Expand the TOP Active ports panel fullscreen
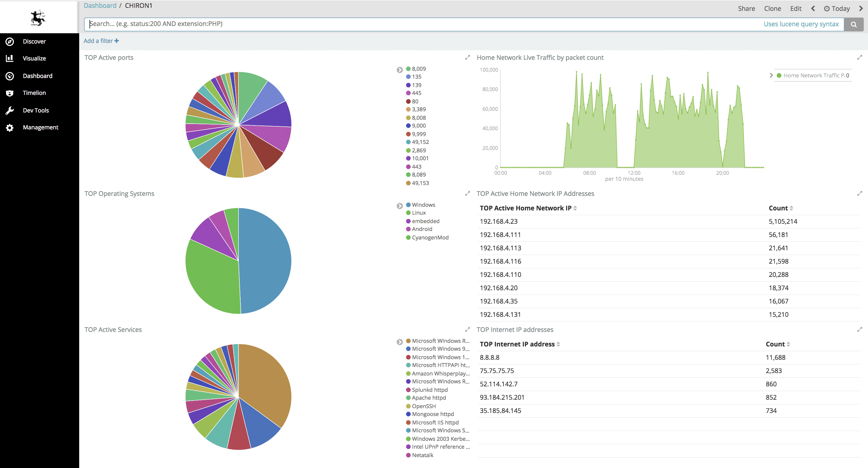The height and width of the screenshot is (468, 868). (467, 58)
